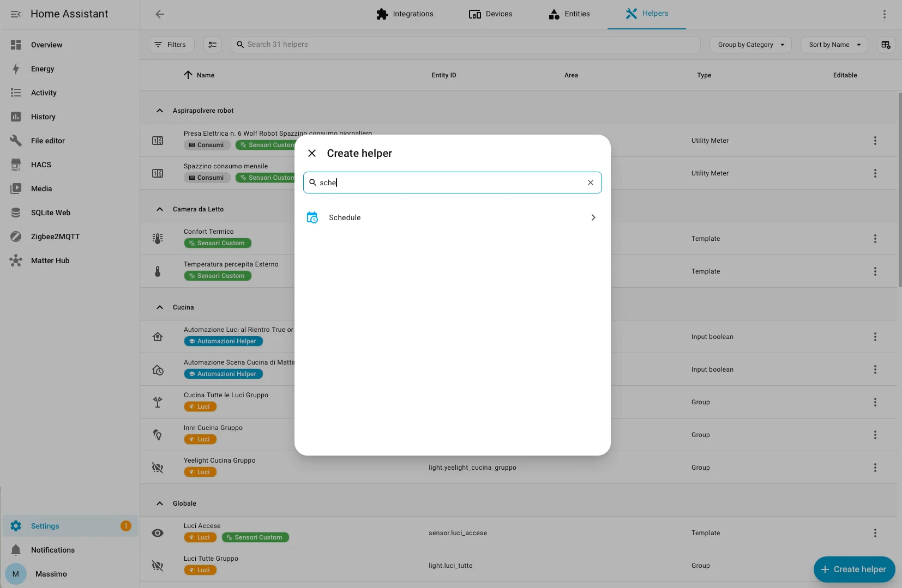Select the Schedule helper type
902x588 pixels.
[x=453, y=217]
